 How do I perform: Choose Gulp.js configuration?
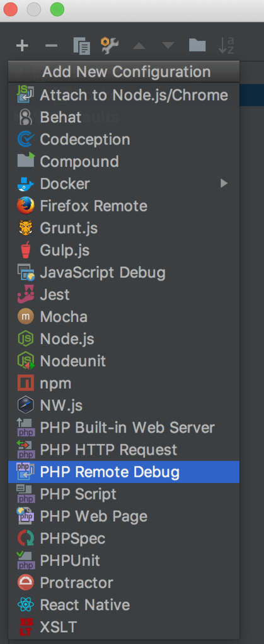[x=123, y=250]
